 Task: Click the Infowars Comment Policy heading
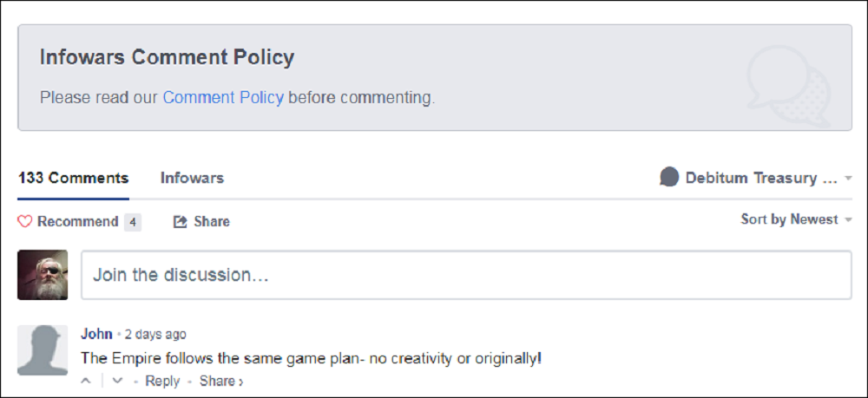tap(167, 58)
